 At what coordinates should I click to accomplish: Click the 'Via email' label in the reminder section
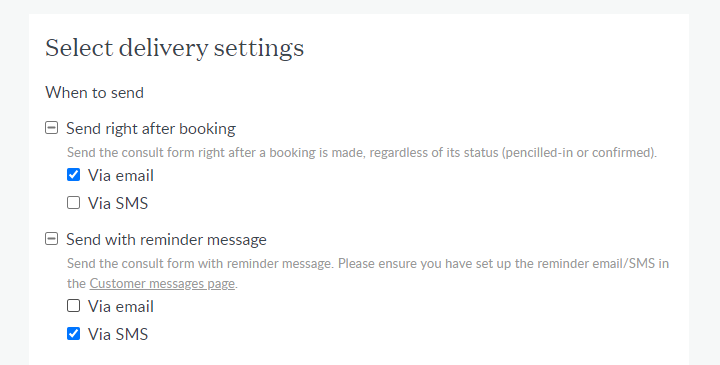coord(121,307)
